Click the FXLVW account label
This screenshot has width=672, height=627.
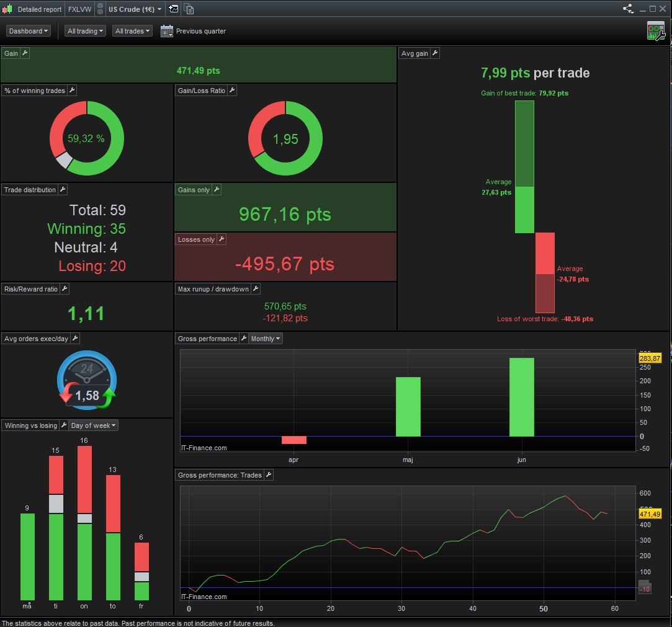coord(79,9)
